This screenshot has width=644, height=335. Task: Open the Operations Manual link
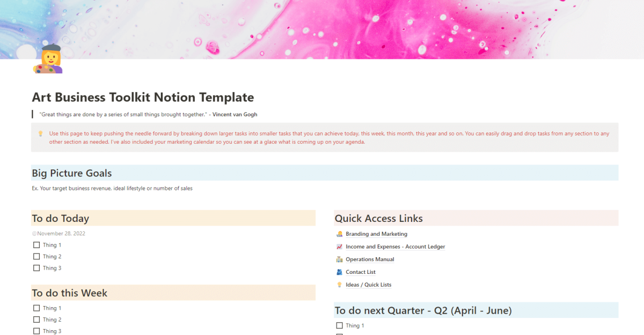click(370, 259)
